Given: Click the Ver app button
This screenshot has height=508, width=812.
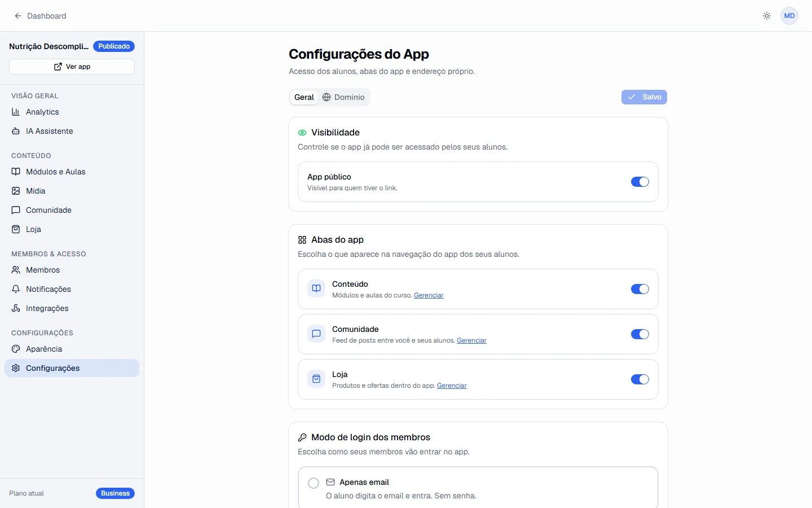Looking at the screenshot, I should (x=72, y=67).
